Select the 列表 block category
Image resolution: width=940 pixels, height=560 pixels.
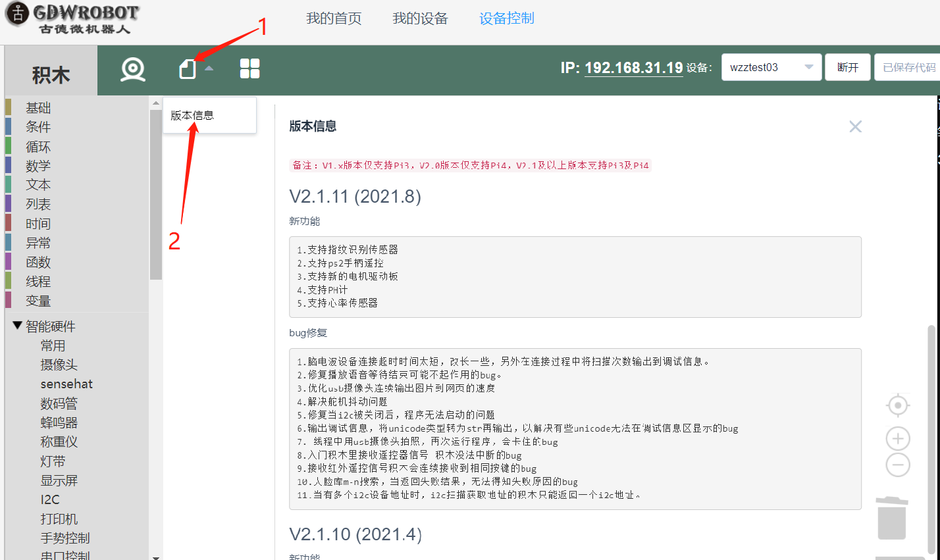(38, 205)
